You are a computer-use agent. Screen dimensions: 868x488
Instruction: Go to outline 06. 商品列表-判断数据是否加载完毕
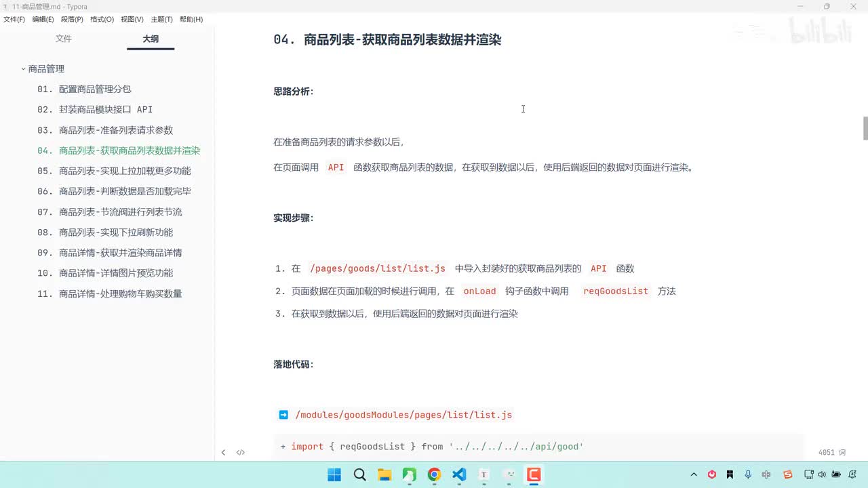click(114, 191)
